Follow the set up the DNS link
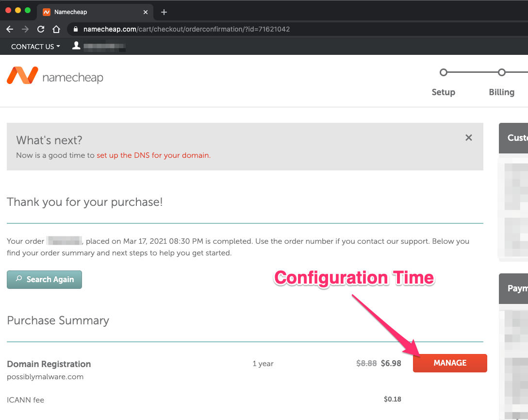The image size is (528, 420). coord(153,155)
